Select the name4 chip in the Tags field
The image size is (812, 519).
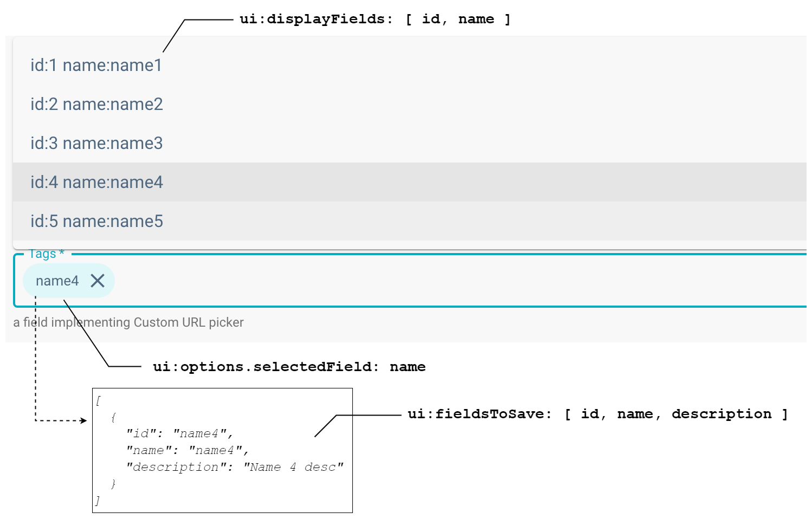coord(57,281)
